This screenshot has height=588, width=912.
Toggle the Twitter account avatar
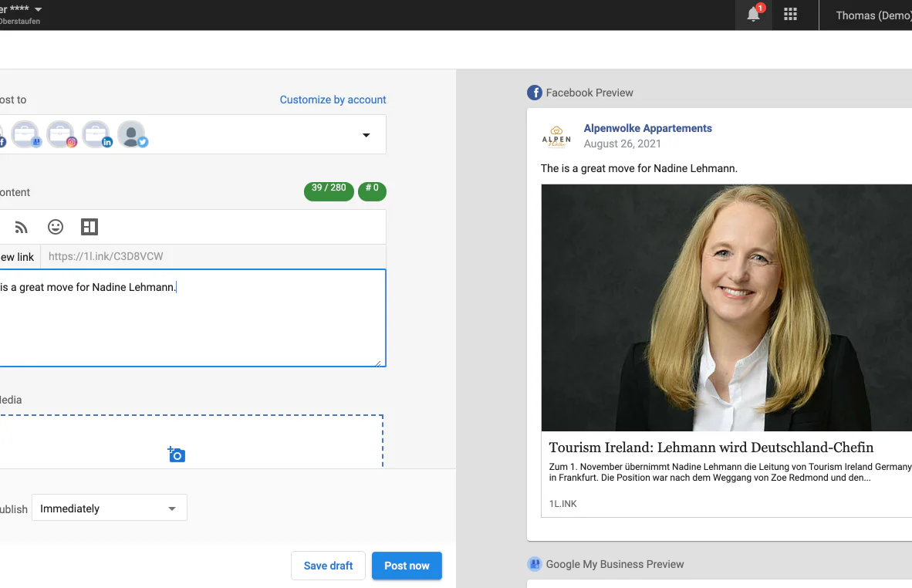[x=132, y=134]
